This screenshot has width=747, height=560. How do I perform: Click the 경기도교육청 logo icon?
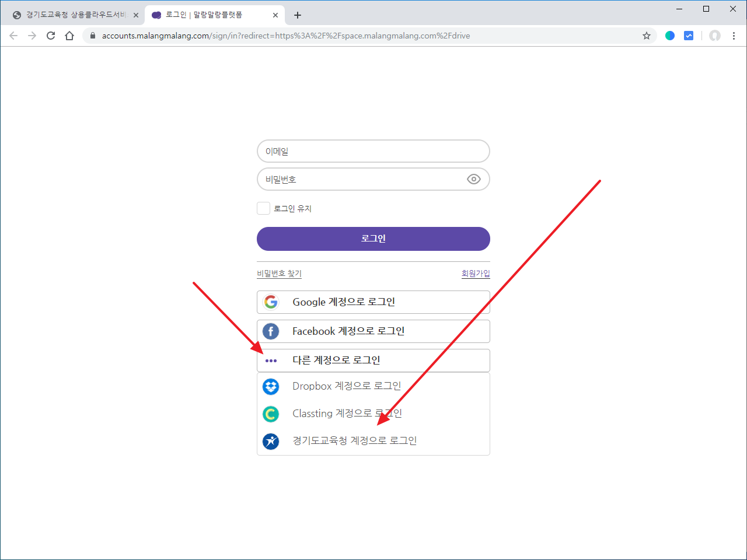click(271, 441)
